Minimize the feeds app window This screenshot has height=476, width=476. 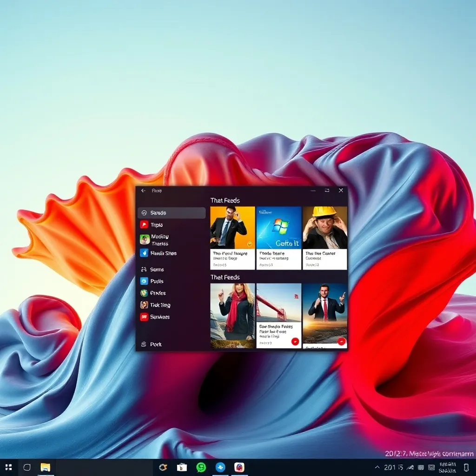pos(313,190)
